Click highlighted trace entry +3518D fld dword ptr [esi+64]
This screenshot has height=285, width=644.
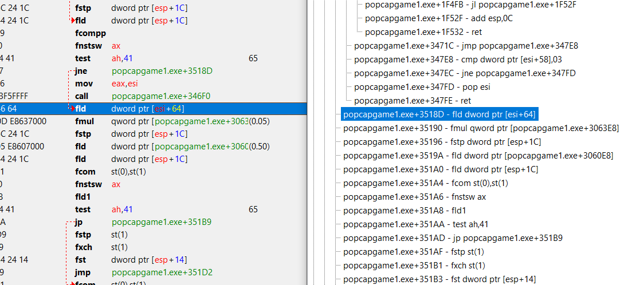[x=439, y=114]
